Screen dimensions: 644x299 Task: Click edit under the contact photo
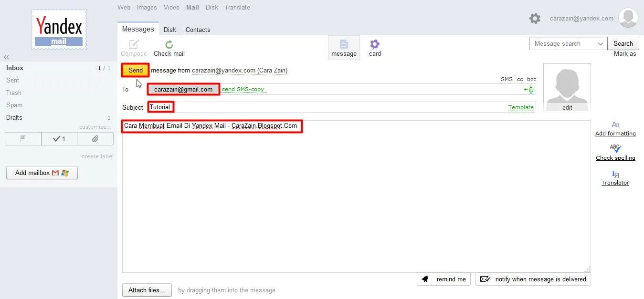pyautogui.click(x=567, y=107)
